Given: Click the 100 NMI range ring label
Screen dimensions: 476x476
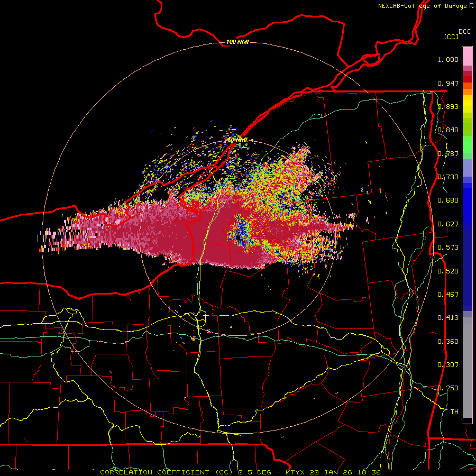Looking at the screenshot, I should 237,42.
